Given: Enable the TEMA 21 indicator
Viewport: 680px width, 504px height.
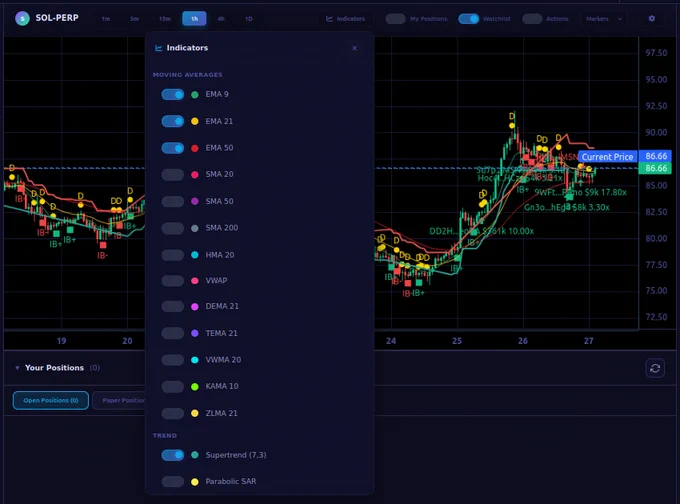Looking at the screenshot, I should (173, 333).
